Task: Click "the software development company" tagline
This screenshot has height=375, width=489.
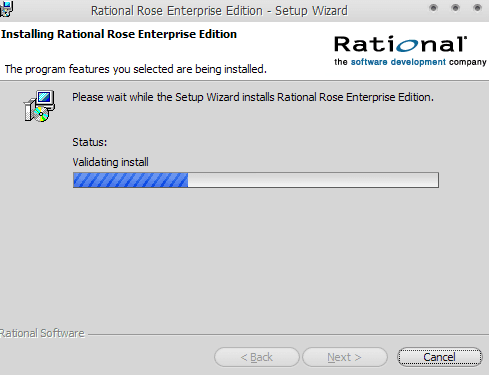Action: click(x=410, y=62)
